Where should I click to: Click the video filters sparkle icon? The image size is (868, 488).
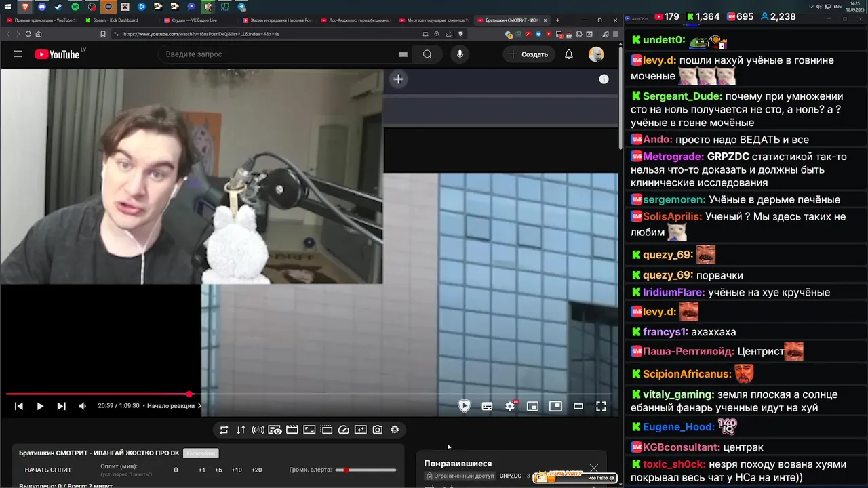click(x=360, y=430)
